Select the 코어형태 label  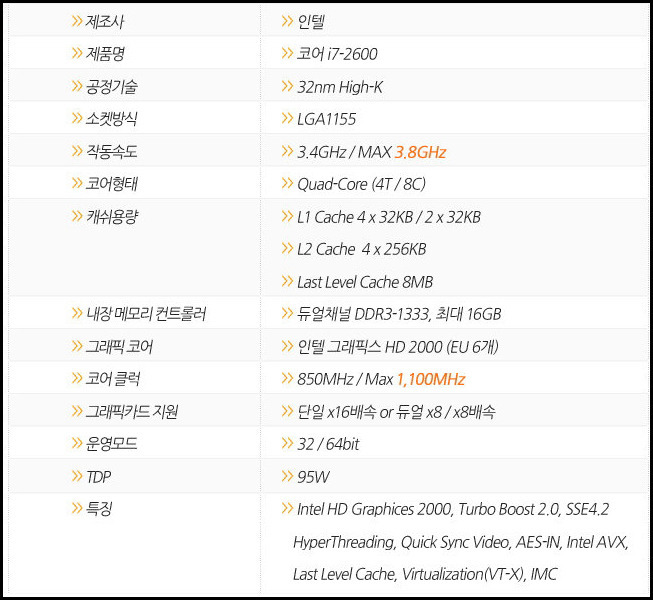[111, 184]
